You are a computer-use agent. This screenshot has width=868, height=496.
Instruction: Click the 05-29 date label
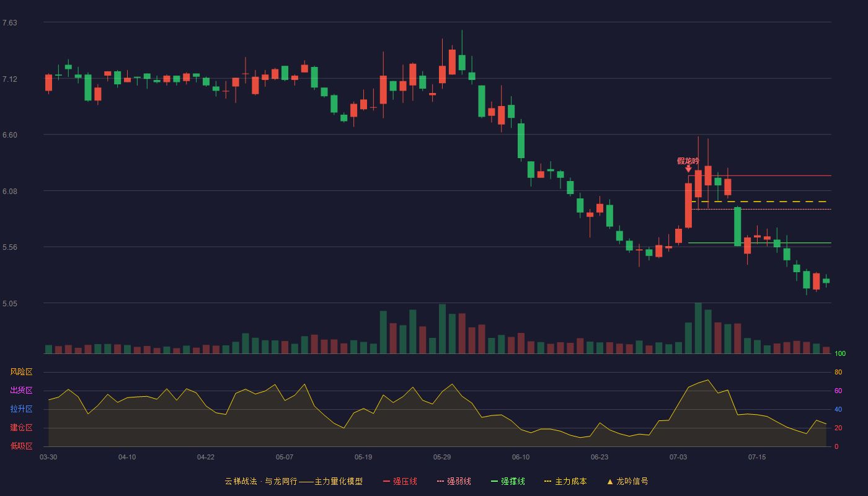pos(442,457)
